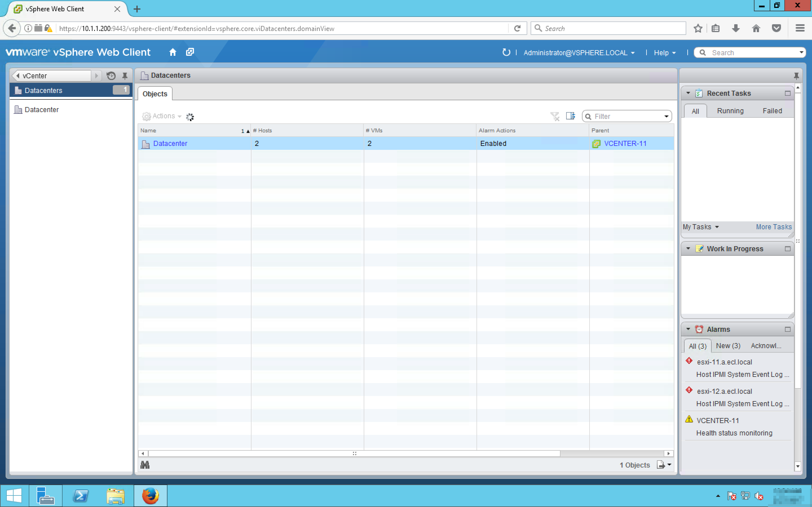Click the binoculars Find icon
Viewport: 812px width, 507px height.
[x=145, y=465]
